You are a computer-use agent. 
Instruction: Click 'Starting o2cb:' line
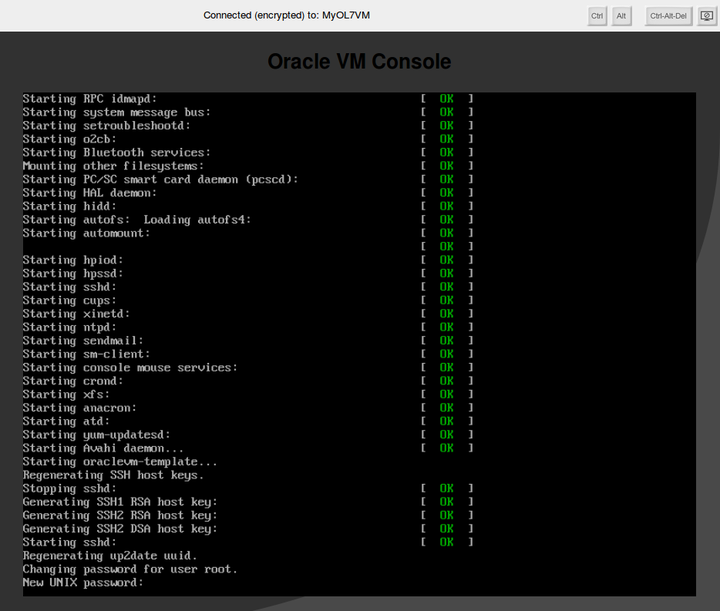click(x=70, y=139)
